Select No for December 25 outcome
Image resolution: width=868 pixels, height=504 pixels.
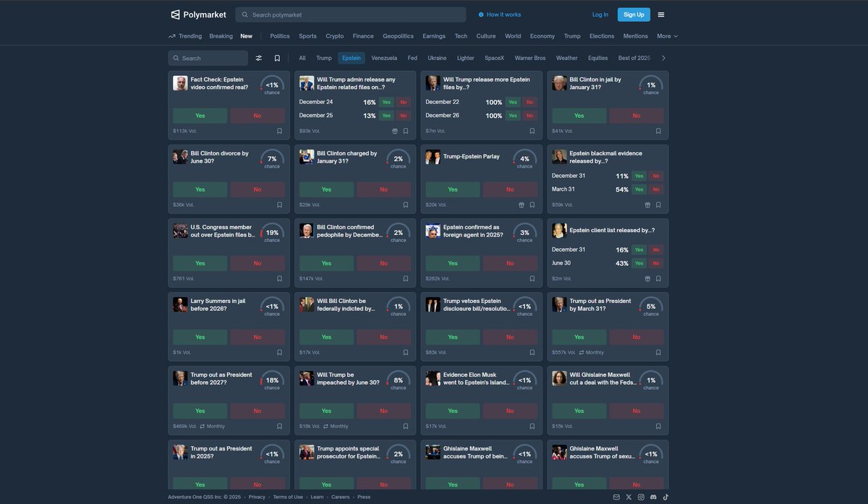pos(403,116)
